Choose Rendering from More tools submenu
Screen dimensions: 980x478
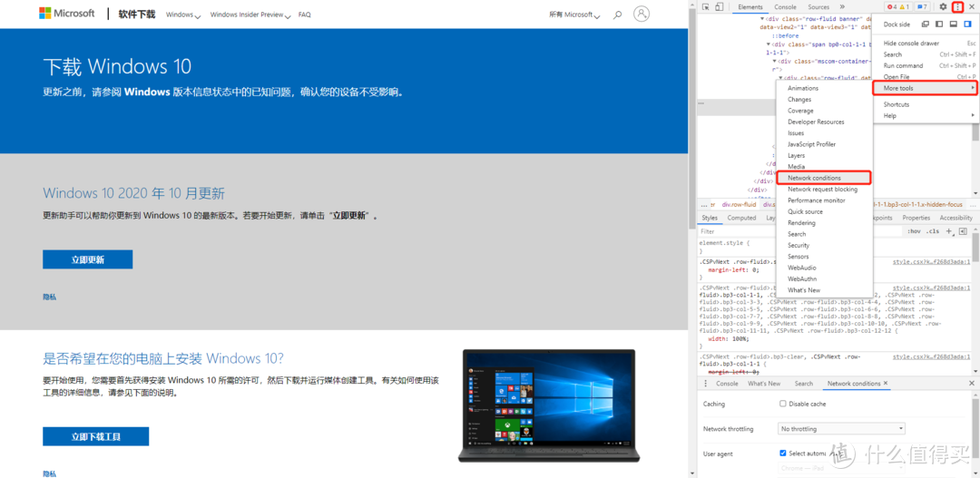824,223
